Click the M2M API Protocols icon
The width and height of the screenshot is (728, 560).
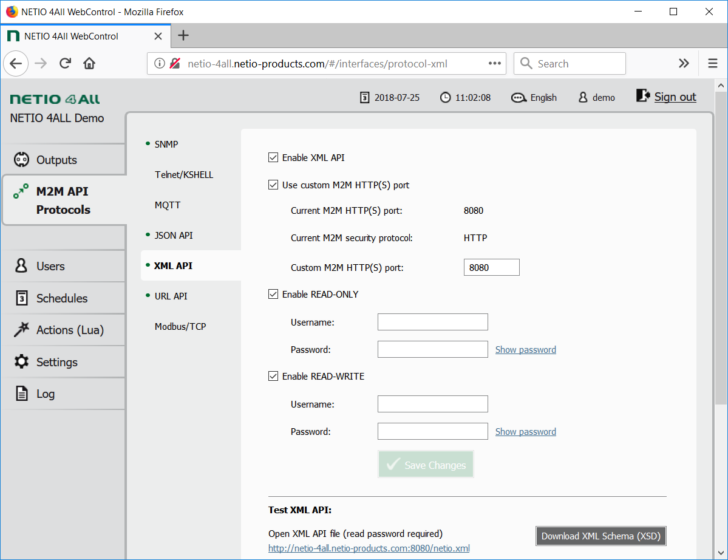click(21, 191)
